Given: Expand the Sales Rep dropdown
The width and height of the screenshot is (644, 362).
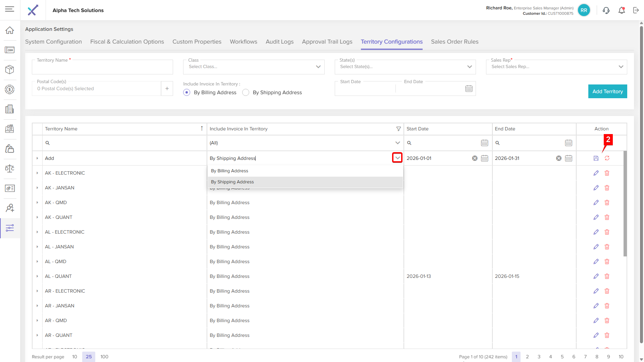Looking at the screenshot, I should (x=621, y=67).
